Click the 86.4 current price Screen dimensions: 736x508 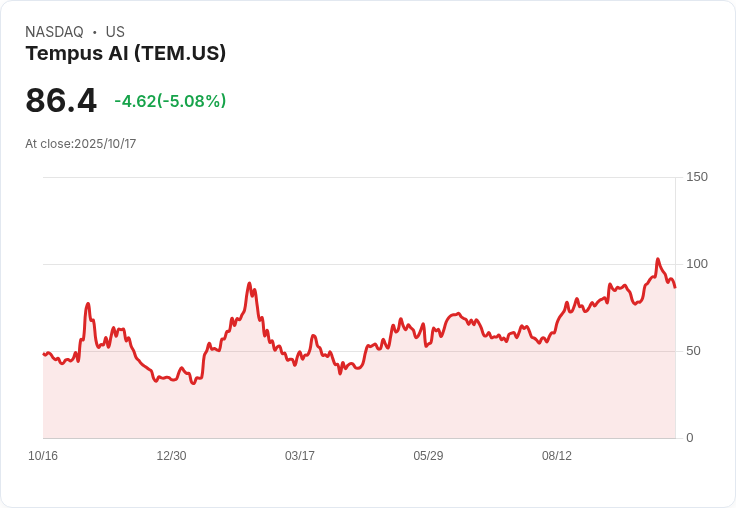tap(61, 101)
